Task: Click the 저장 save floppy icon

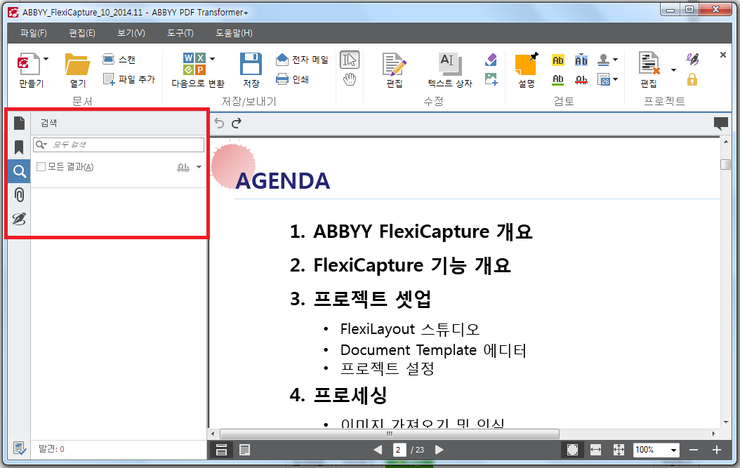Action: [251, 64]
